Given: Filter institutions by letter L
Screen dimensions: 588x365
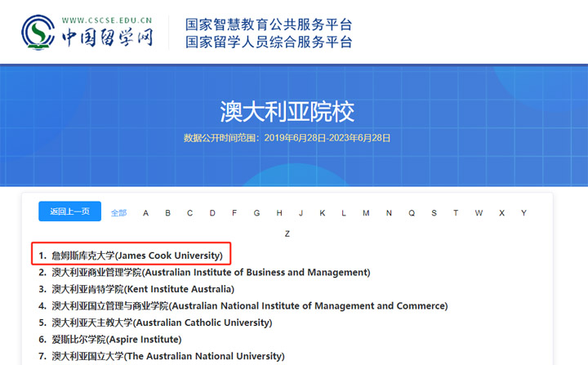Looking at the screenshot, I should click(344, 213).
